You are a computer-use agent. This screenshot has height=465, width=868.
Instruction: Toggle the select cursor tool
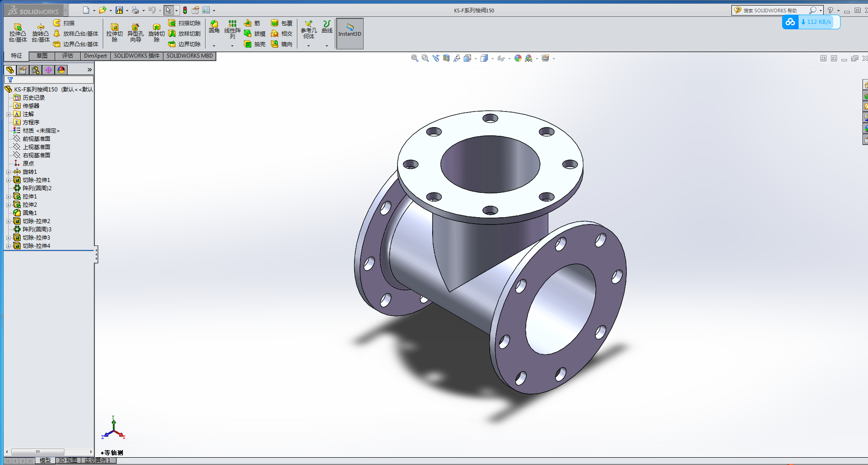click(x=168, y=10)
